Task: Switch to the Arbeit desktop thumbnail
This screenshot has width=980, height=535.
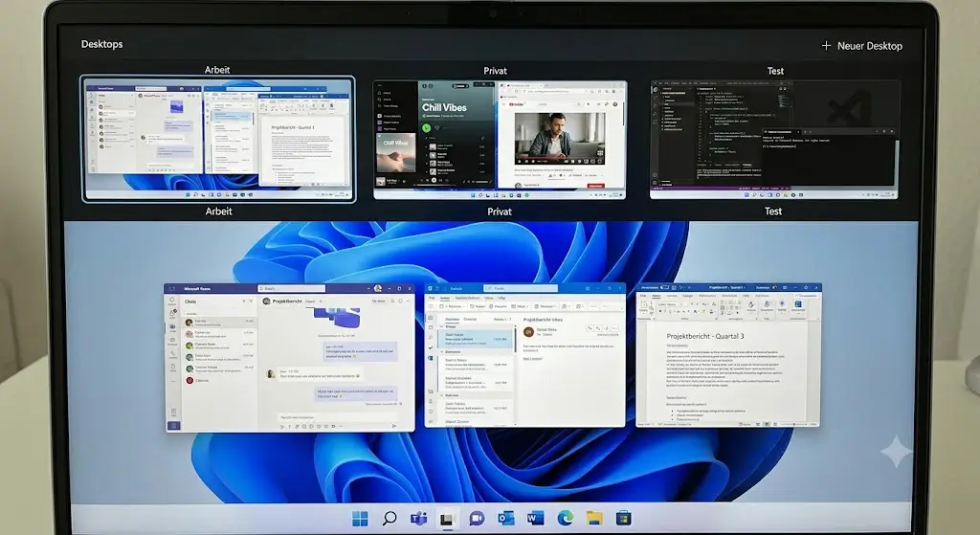Action: pyautogui.click(x=218, y=139)
